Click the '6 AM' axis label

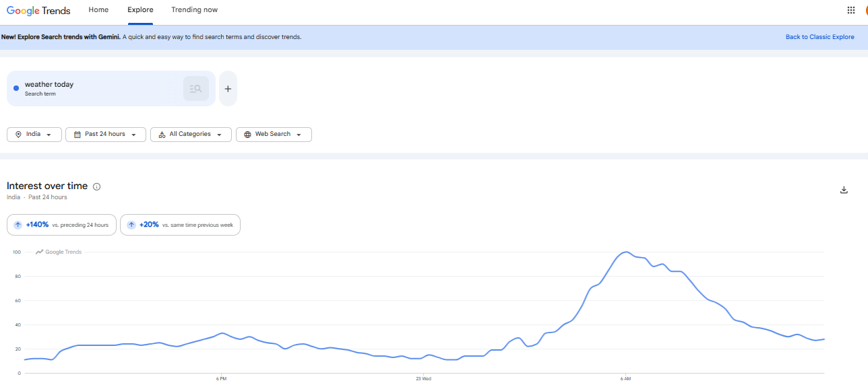(626, 379)
